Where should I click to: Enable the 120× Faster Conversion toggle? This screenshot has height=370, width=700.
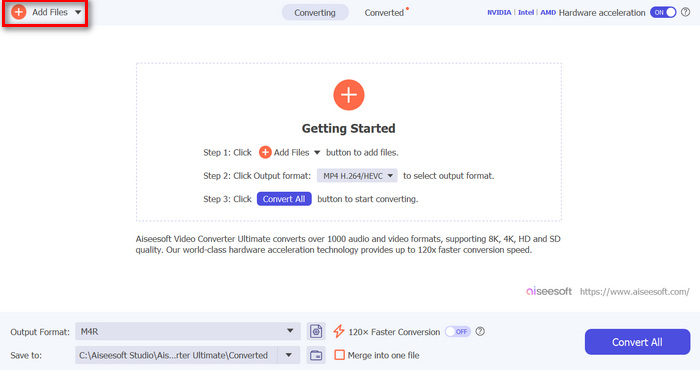coord(458,332)
